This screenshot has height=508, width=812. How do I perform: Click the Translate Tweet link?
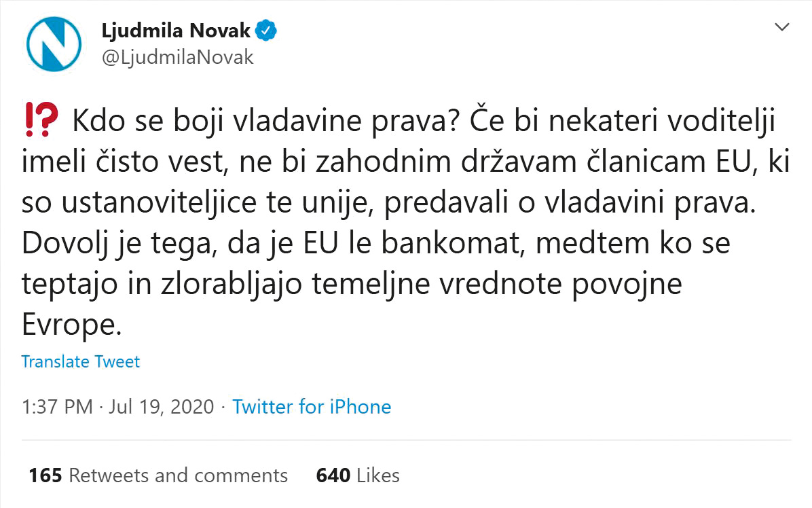(80, 362)
